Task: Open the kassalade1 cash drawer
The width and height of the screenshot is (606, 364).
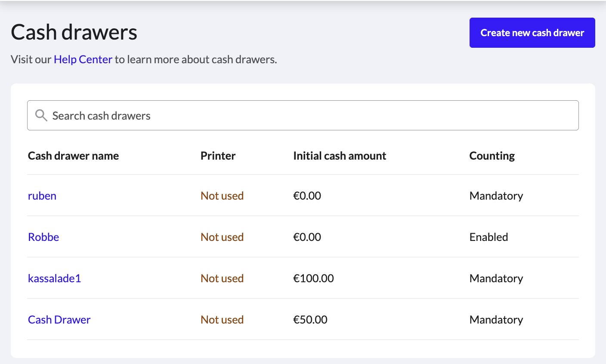Action: click(54, 278)
